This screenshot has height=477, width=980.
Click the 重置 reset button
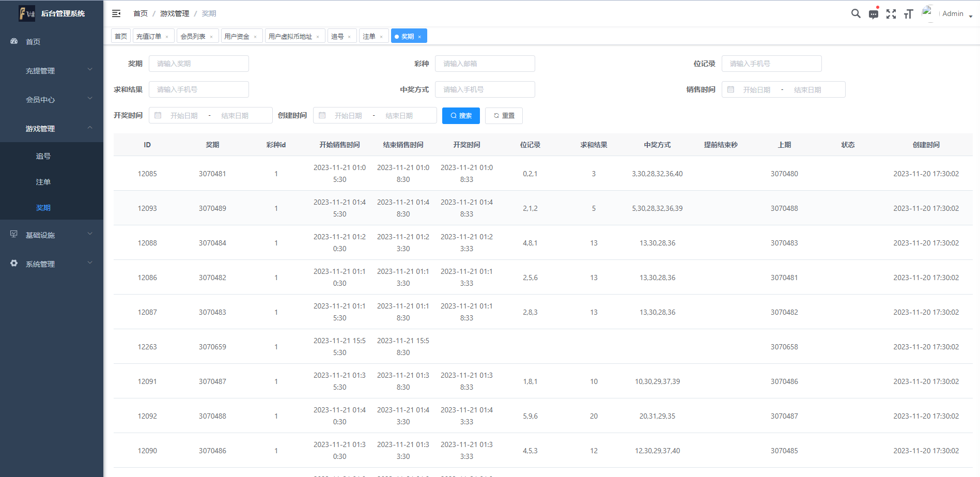504,115
